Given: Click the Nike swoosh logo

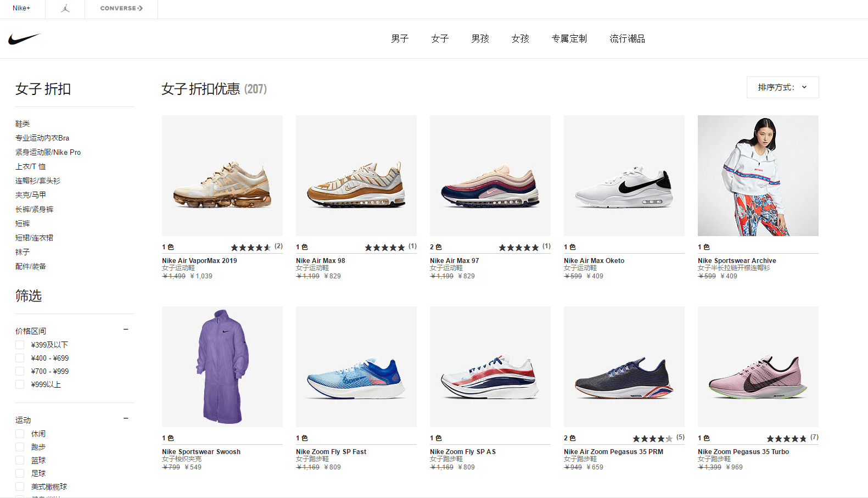Looking at the screenshot, I should [24, 39].
